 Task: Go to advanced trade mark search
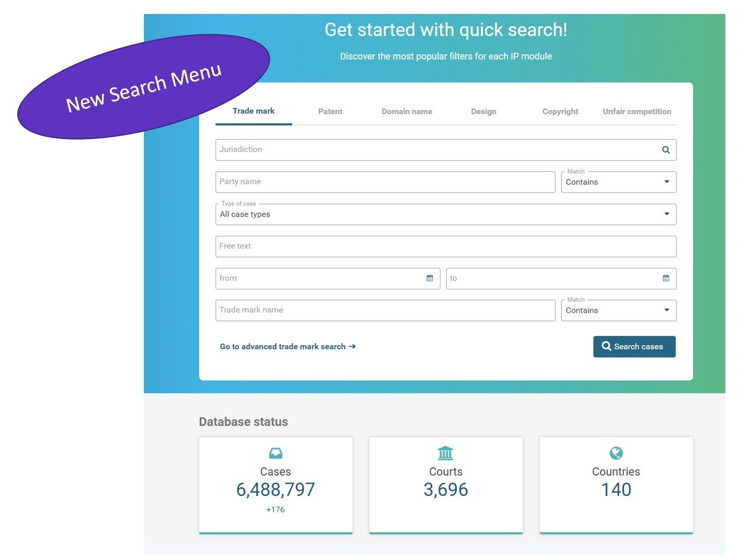pyautogui.click(x=288, y=347)
